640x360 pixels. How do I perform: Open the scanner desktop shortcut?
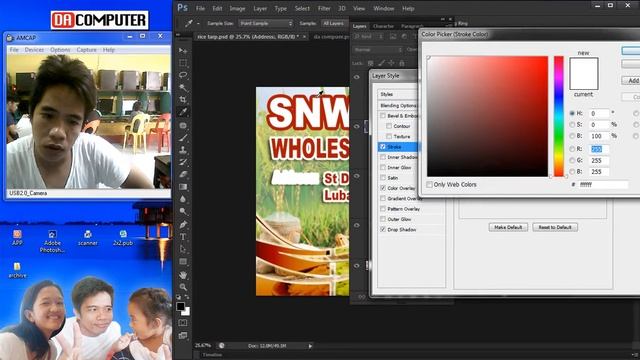(87, 238)
